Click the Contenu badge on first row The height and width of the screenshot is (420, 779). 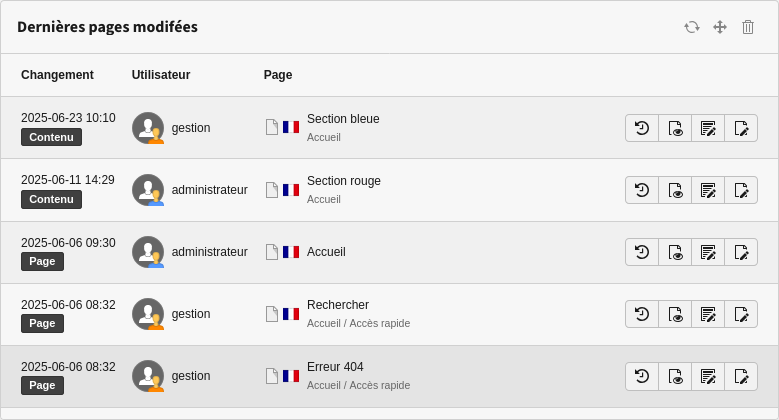51,137
